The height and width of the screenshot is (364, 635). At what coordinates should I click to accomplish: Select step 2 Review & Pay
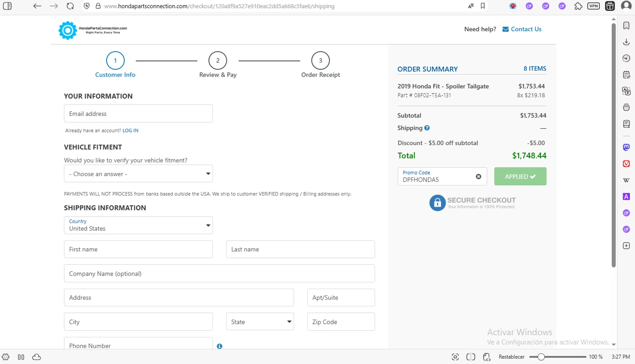pos(218,65)
